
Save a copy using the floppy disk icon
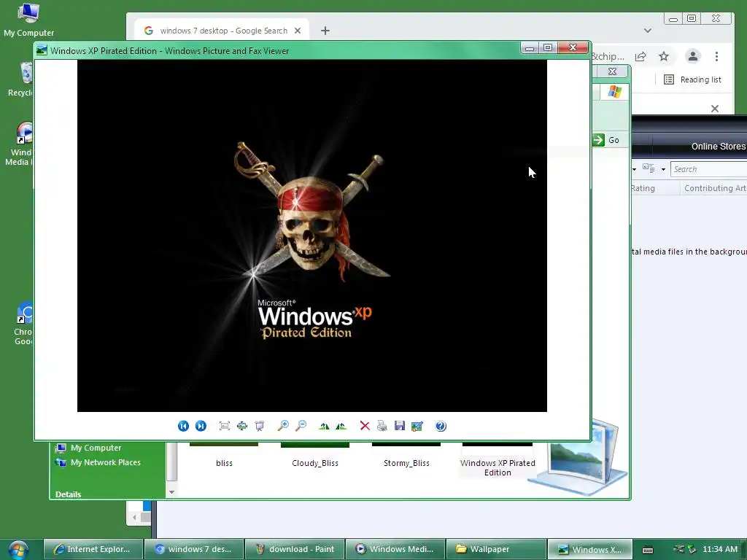coord(399,426)
